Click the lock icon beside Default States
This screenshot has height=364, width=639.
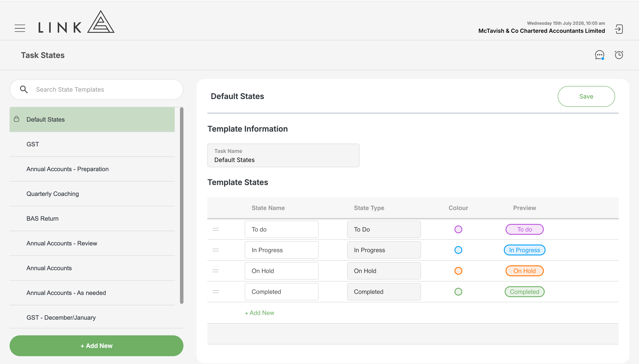(x=17, y=119)
